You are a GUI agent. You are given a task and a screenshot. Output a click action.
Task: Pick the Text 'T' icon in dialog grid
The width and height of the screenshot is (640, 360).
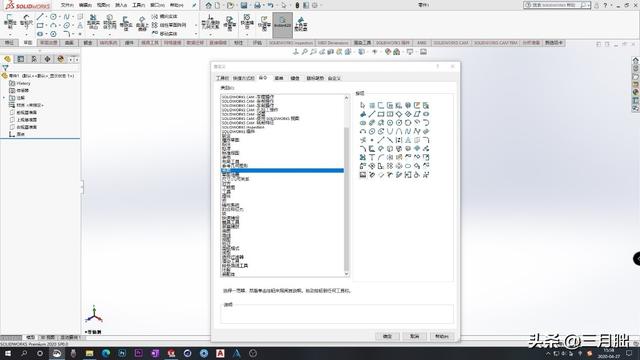coord(371,157)
